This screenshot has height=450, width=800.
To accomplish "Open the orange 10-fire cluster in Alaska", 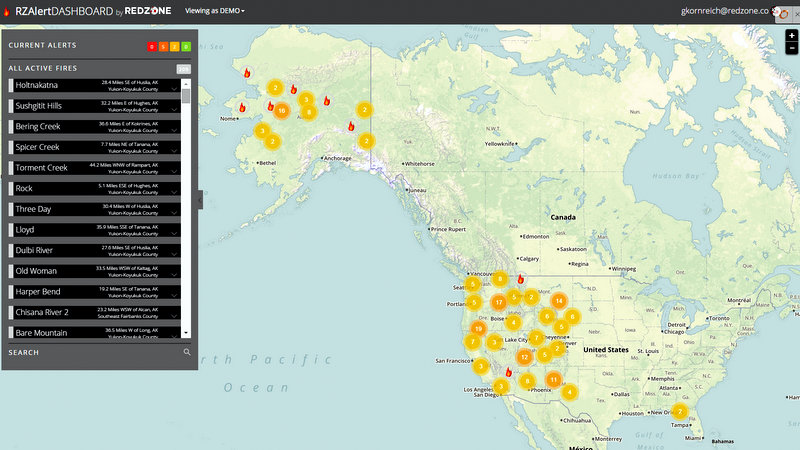I will pyautogui.click(x=281, y=110).
